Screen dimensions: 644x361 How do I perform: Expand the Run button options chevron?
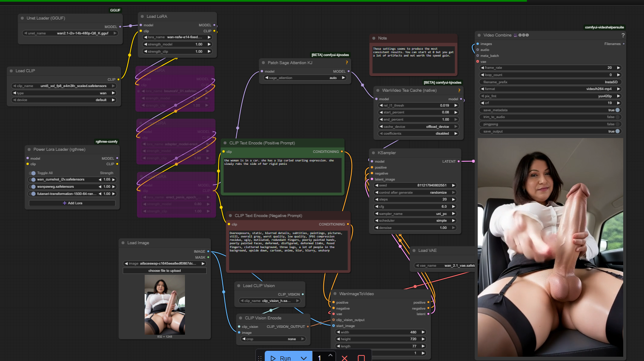[304, 358]
